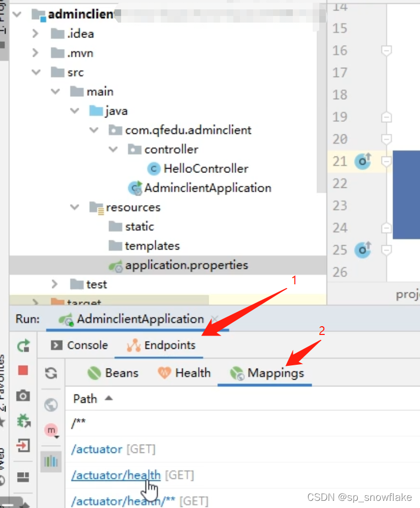Select the .idea folder icon
Viewport: 420px width, 508px height.
(58, 34)
